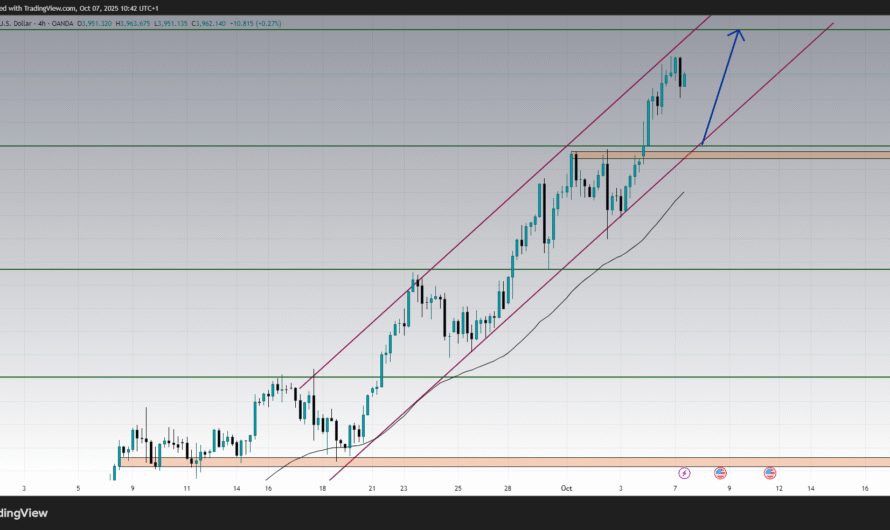Click the 28 date label on time axis
The image size is (890, 530).
coord(507,489)
